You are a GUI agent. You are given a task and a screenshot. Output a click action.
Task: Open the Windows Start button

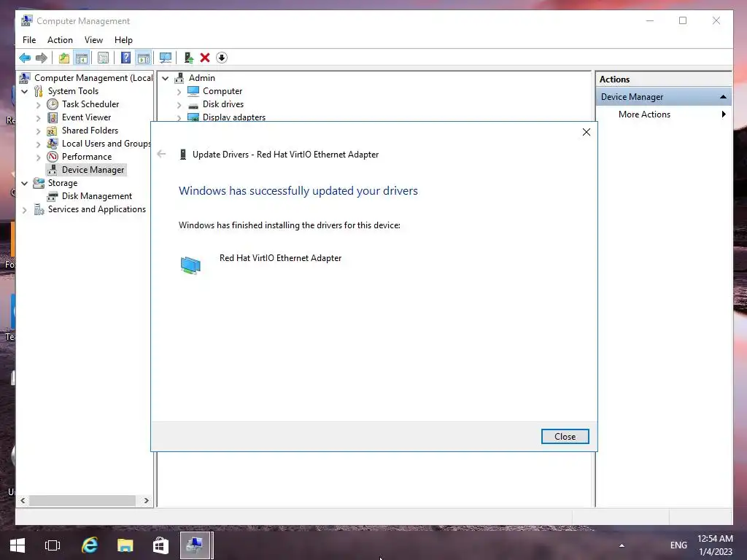point(18,545)
